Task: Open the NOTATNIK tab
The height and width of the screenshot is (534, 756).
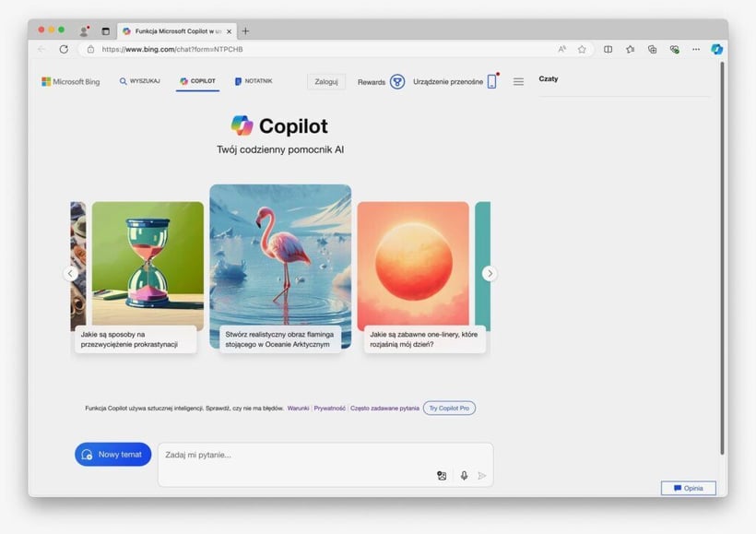Action: coord(254,81)
